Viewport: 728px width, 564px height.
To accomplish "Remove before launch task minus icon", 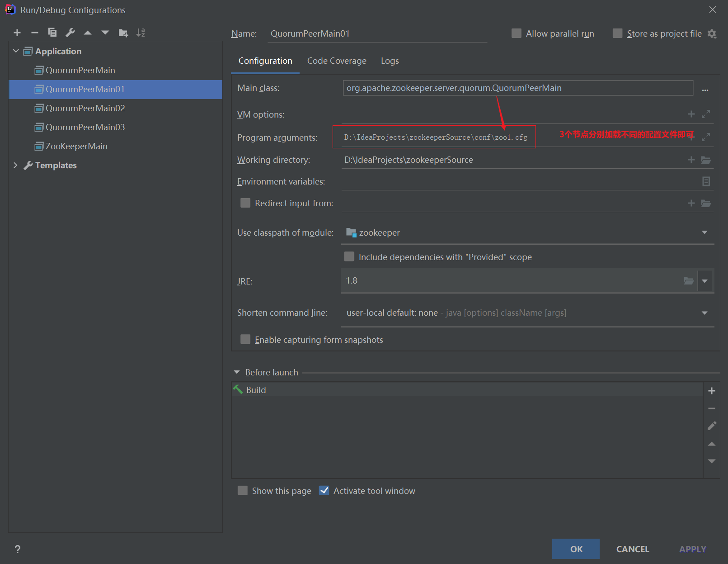I will point(712,408).
